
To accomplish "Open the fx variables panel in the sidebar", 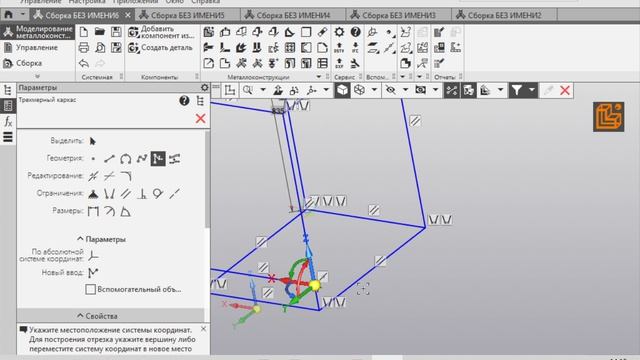I will (8, 122).
